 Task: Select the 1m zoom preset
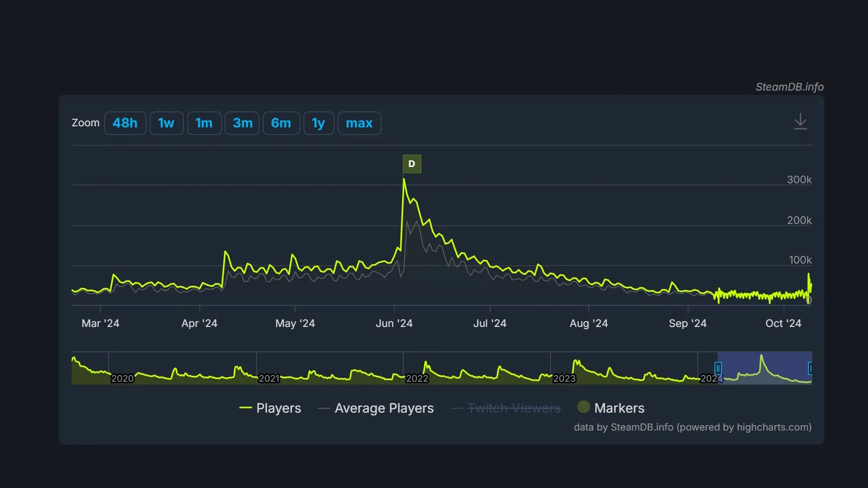tap(205, 123)
